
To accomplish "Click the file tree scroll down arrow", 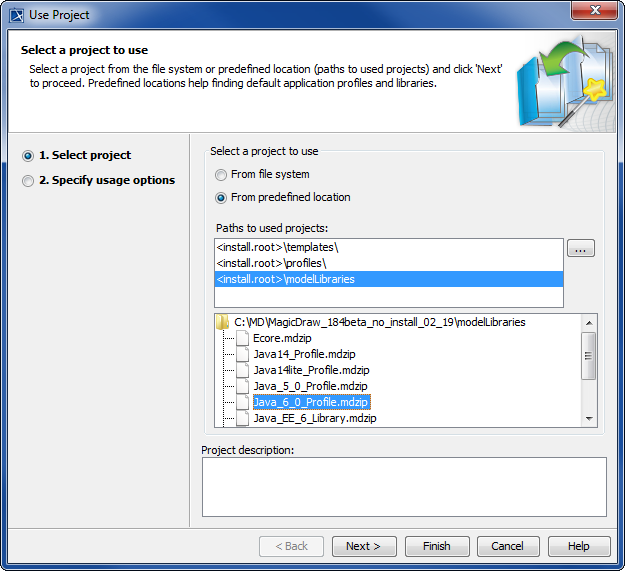I will coord(589,418).
